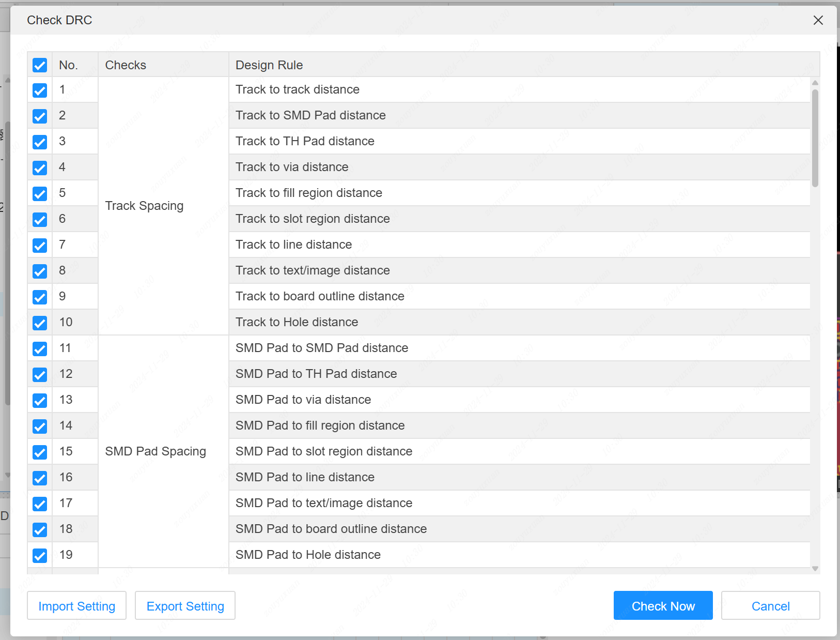The height and width of the screenshot is (640, 840).
Task: Click the scroll up arrow of rule list
Action: 815,83
